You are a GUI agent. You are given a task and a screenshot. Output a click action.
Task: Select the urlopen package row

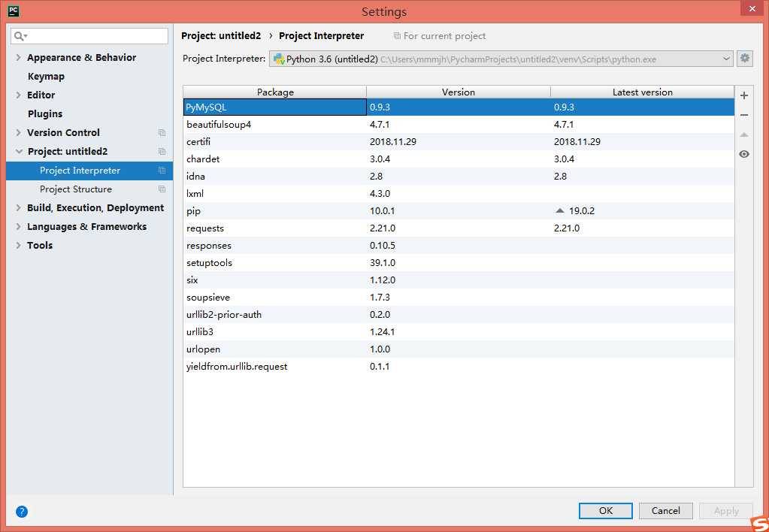pyautogui.click(x=459, y=349)
